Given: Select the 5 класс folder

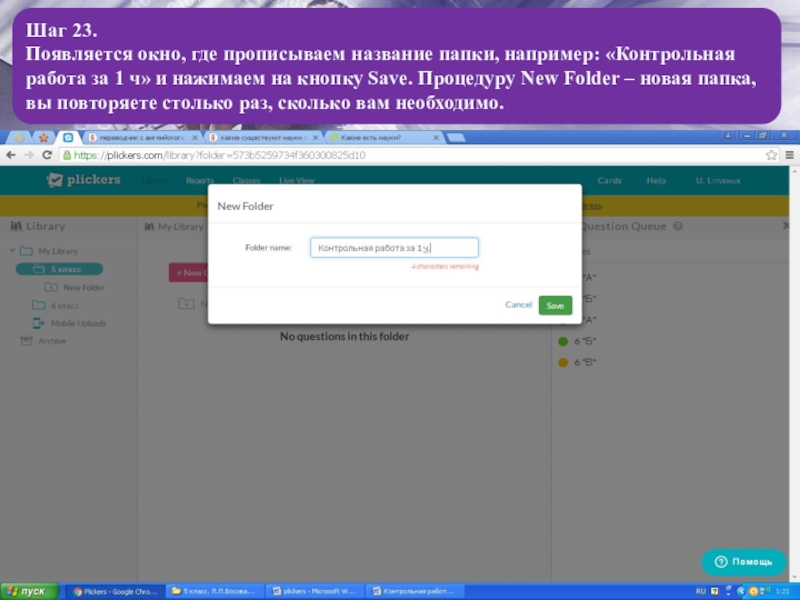Looking at the screenshot, I should point(59,269).
